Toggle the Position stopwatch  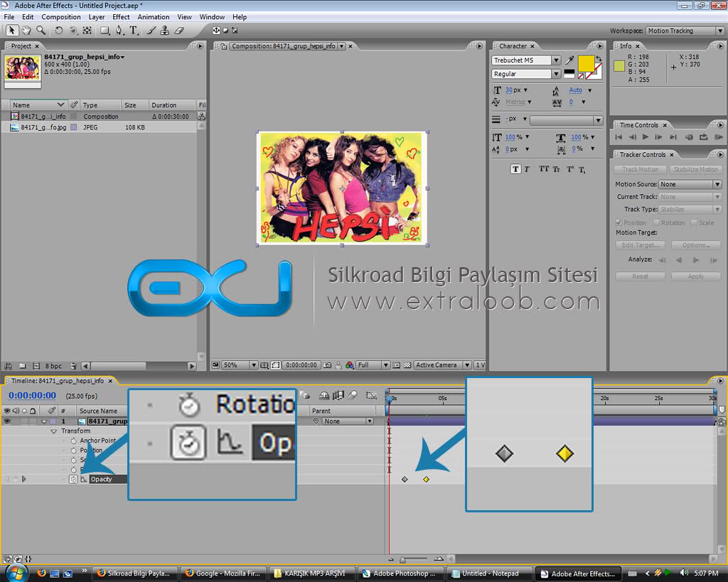[x=73, y=451]
